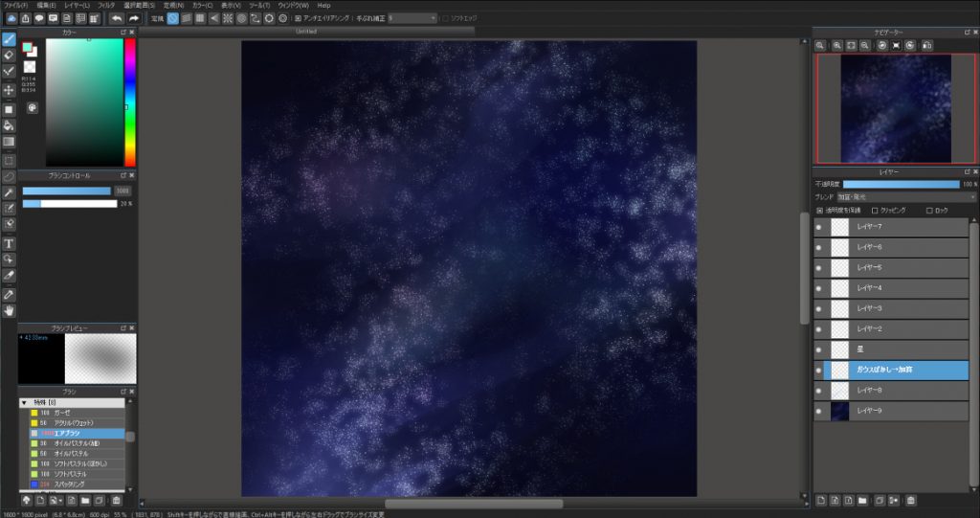Click the rainbow hue bar
The width and height of the screenshot is (980, 518).
coord(130,102)
